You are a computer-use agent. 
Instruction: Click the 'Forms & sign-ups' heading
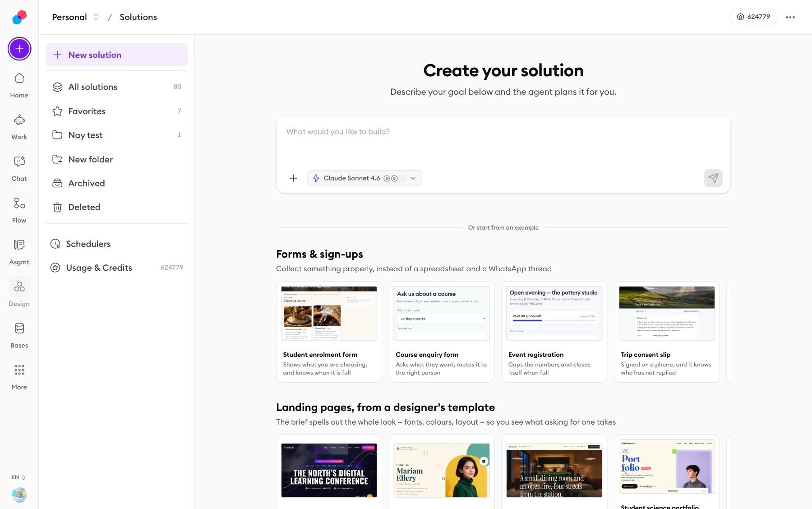pos(319,255)
